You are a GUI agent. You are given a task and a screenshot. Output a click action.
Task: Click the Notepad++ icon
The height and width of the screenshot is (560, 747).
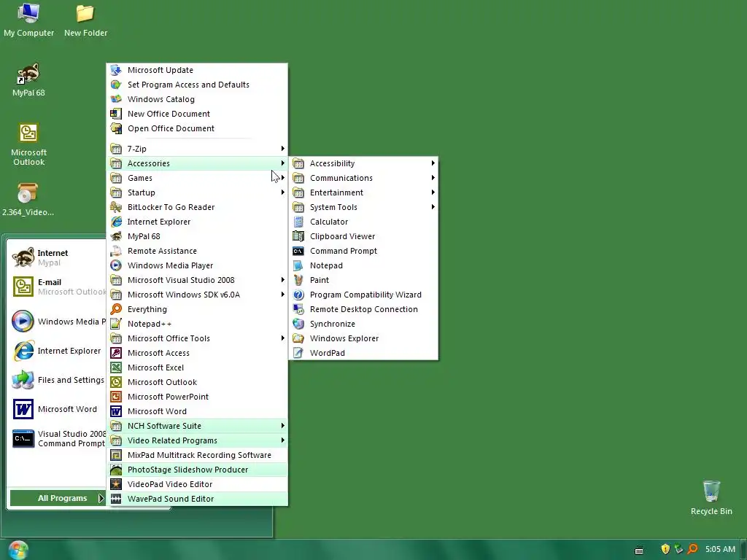point(116,324)
